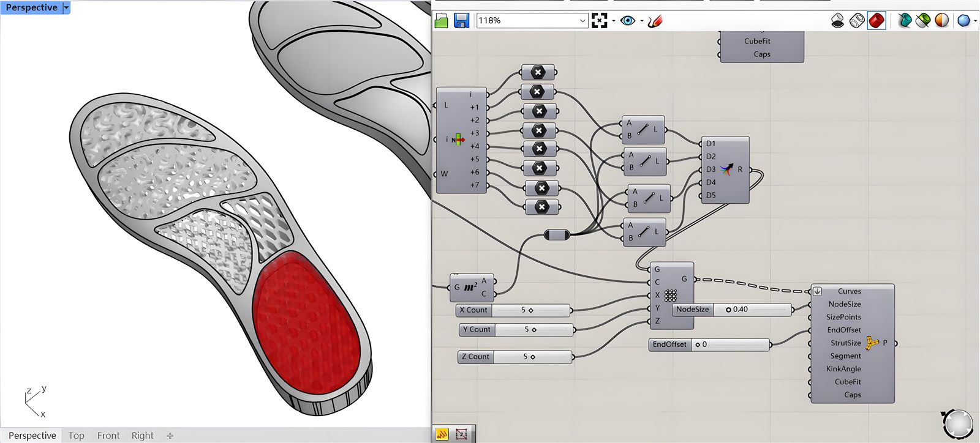The width and height of the screenshot is (980, 443).
Task: Click the Curves input flatten arrow icon
Action: (x=817, y=291)
